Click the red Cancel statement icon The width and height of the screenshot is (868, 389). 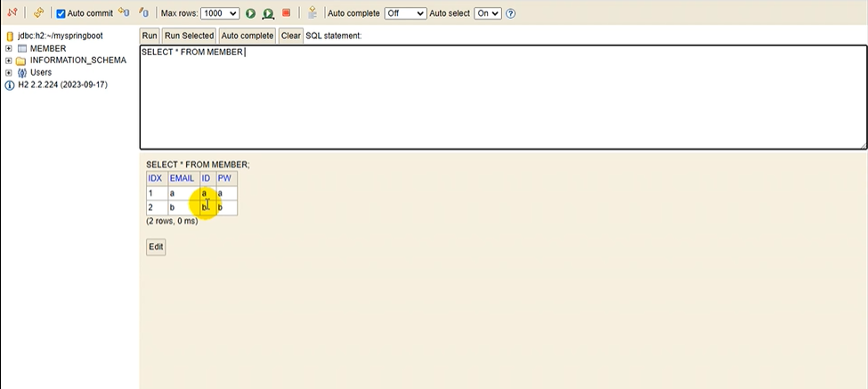point(286,12)
